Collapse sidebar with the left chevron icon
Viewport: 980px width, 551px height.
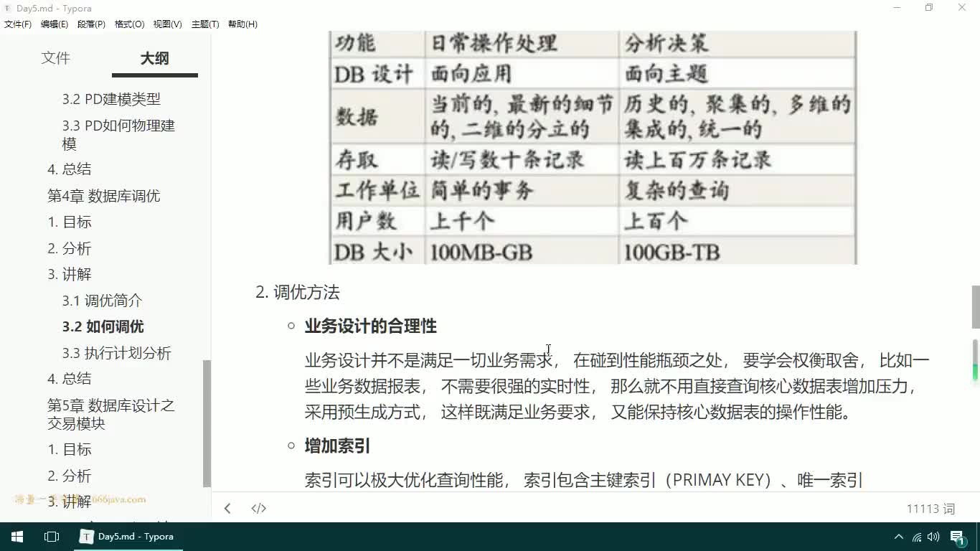pos(227,509)
